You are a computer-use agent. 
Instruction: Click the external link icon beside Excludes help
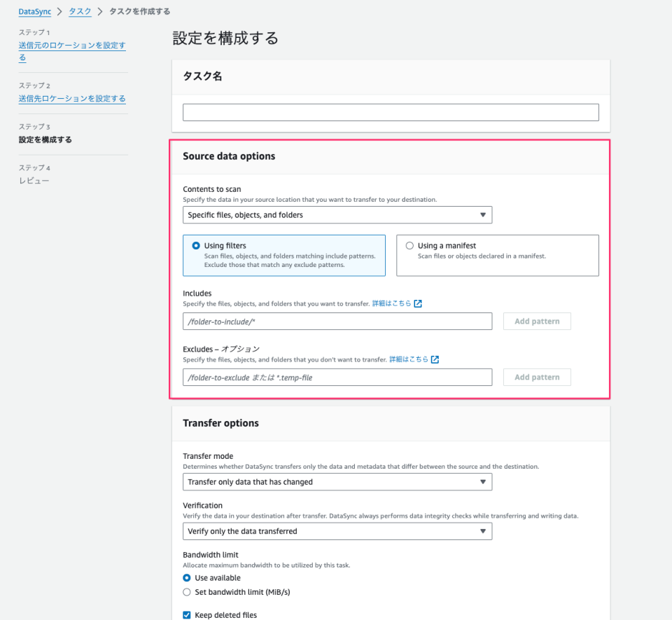click(x=435, y=359)
